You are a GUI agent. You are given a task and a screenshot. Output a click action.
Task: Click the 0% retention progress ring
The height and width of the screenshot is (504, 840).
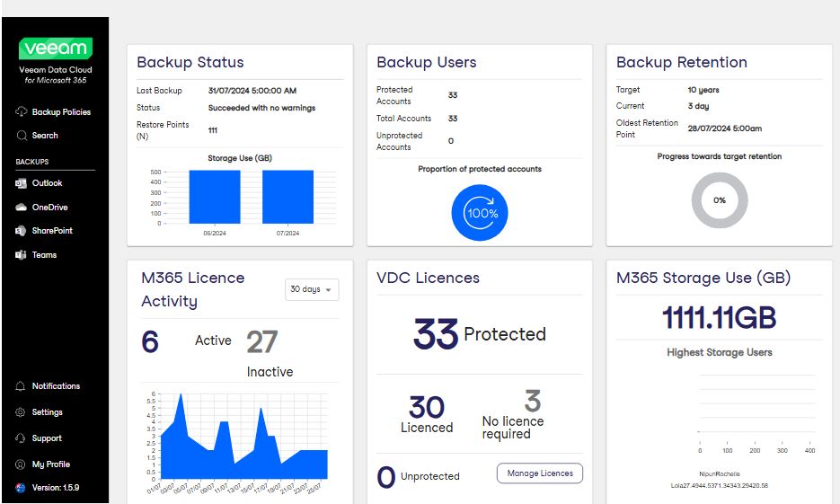(720, 200)
